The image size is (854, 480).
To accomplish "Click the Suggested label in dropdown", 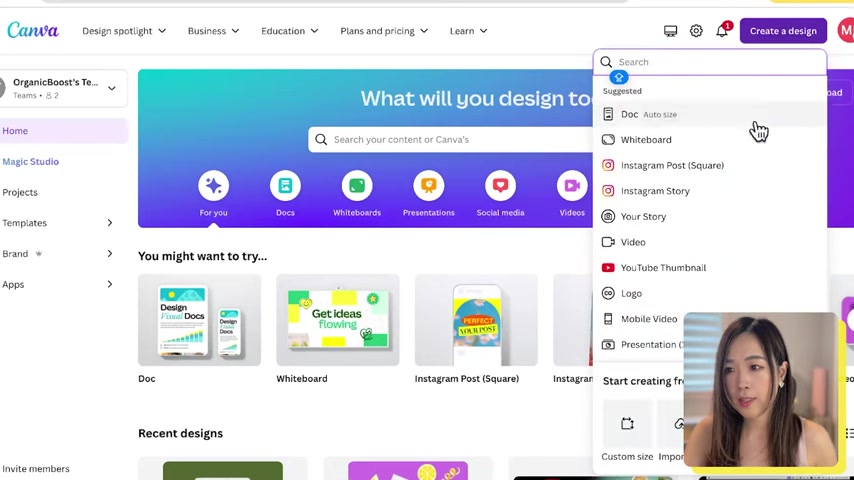I will pos(622,91).
